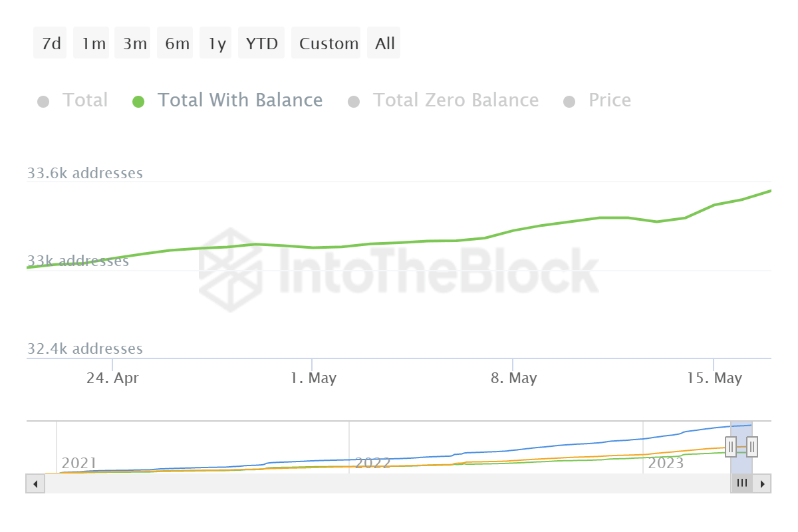Select the 7d time range button

pos(51,44)
